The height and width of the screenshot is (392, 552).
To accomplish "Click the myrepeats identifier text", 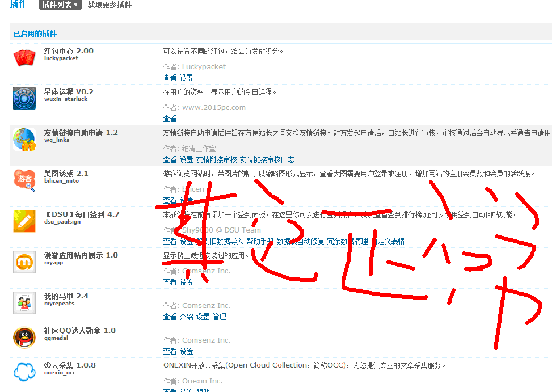I will point(59,304).
